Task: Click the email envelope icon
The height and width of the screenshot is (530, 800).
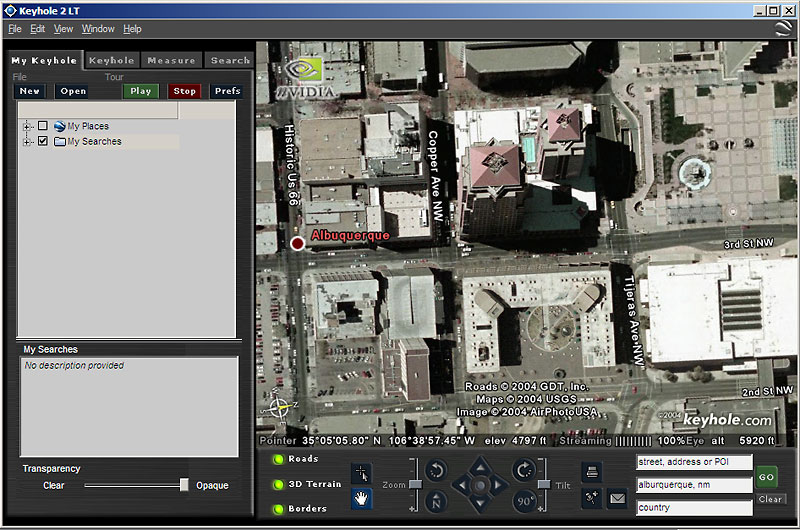Action: point(617,497)
